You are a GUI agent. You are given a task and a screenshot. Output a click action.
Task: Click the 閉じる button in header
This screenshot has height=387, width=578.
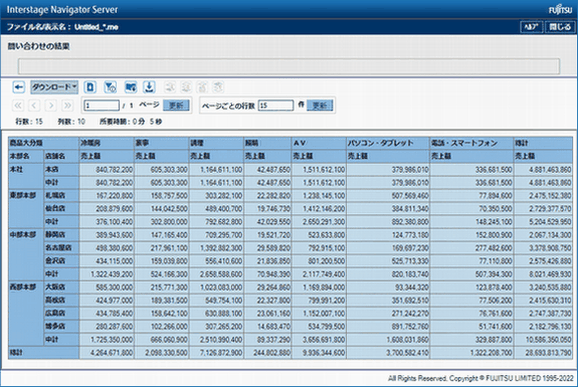(560, 27)
